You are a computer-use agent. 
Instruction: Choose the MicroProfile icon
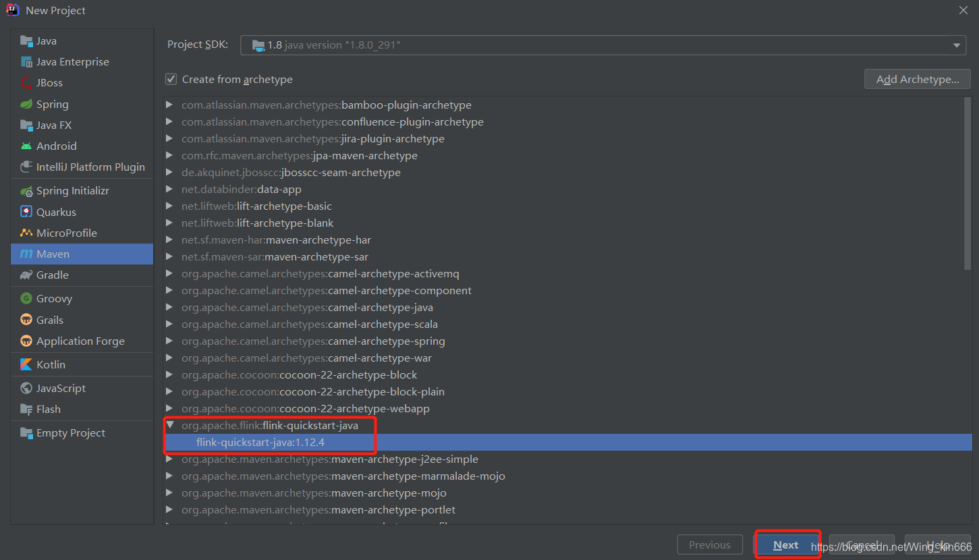click(x=26, y=233)
